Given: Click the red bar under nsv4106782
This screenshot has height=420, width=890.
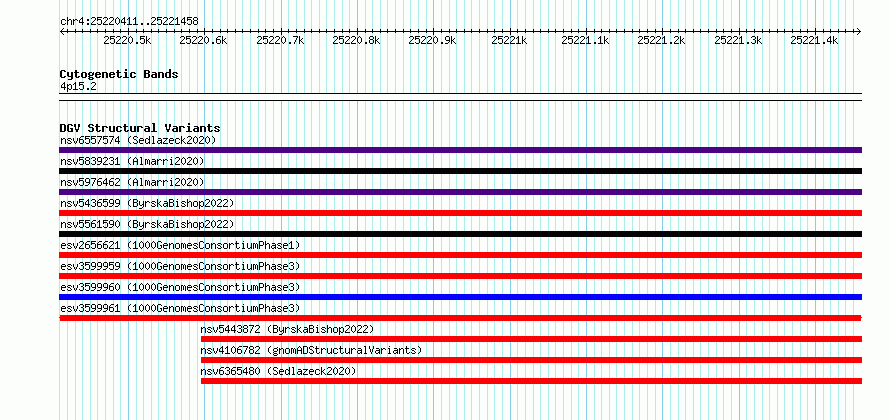Looking at the screenshot, I should pos(531,360).
